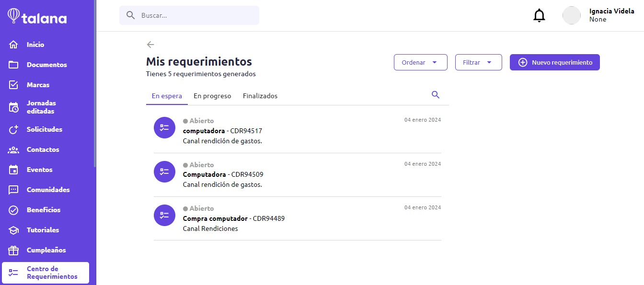
Task: Click the Nuevo requerimiento button
Action: pos(554,62)
